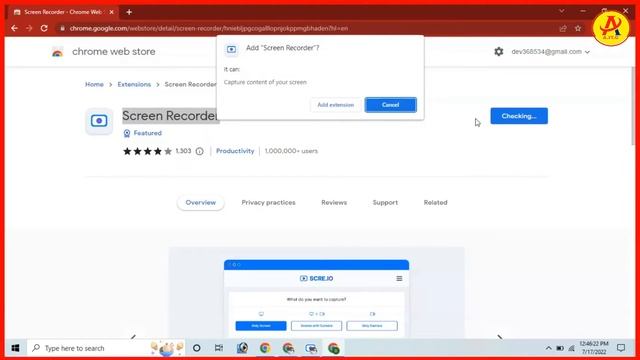Open the notification center icon
The image size is (640, 360).
click(x=621, y=348)
